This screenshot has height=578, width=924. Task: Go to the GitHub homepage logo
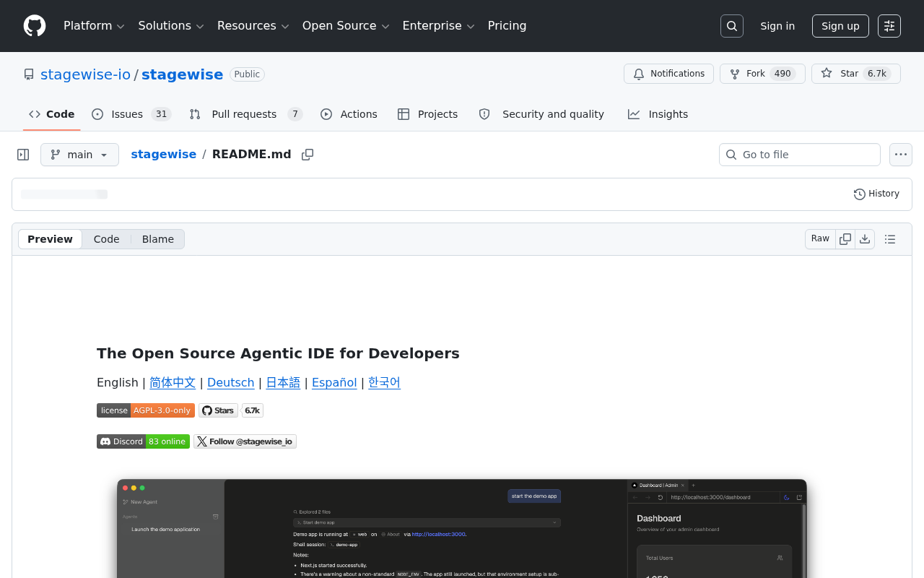(35, 26)
